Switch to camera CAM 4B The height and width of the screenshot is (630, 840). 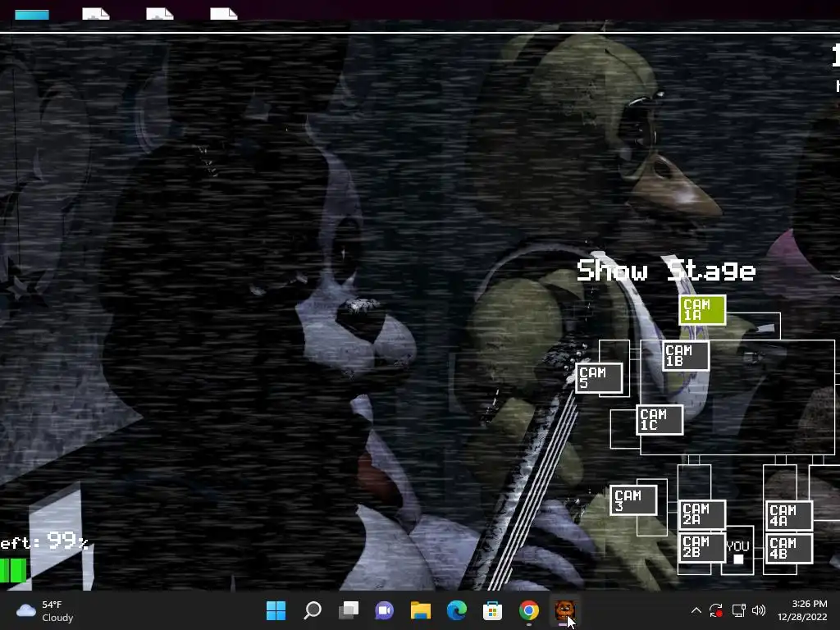coord(789,549)
